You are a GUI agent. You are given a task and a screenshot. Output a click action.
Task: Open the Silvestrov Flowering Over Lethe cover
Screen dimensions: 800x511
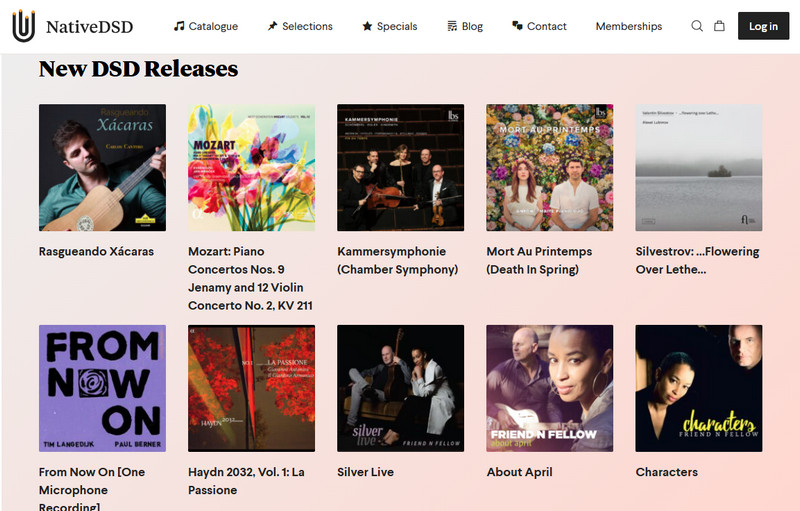(x=699, y=168)
